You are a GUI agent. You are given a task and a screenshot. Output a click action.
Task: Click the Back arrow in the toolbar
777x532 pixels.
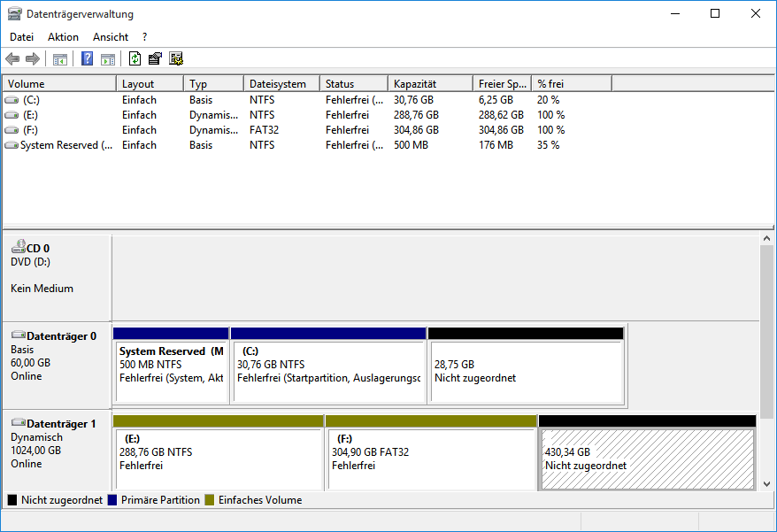point(12,59)
